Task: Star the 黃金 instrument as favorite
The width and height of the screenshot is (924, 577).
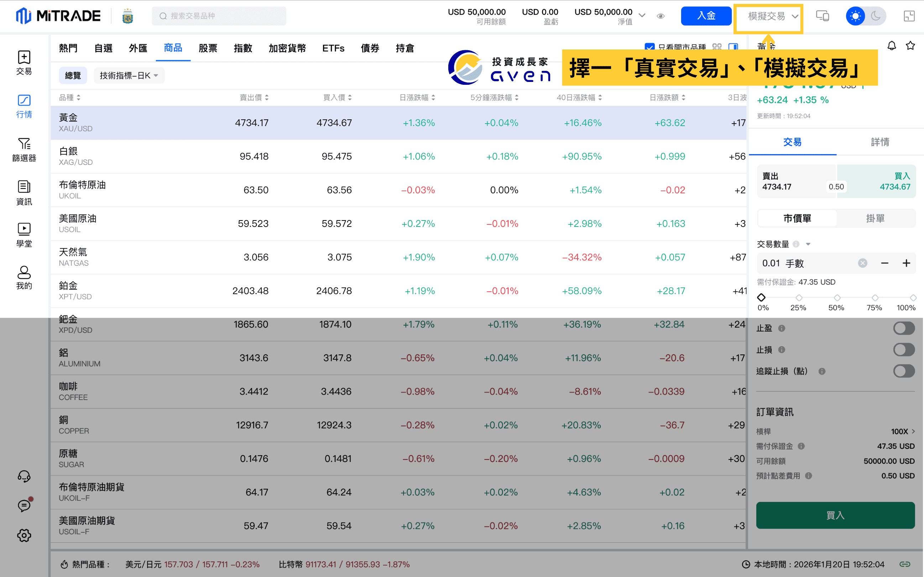Action: [910, 46]
